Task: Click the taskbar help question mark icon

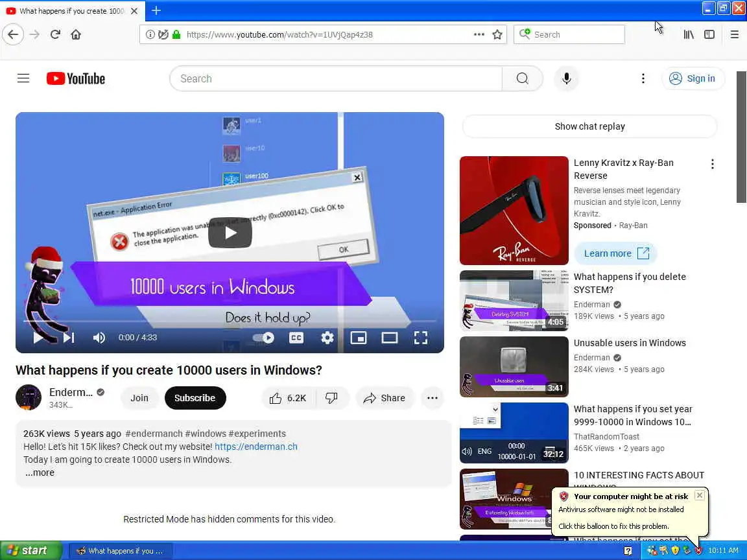Action: click(x=628, y=551)
